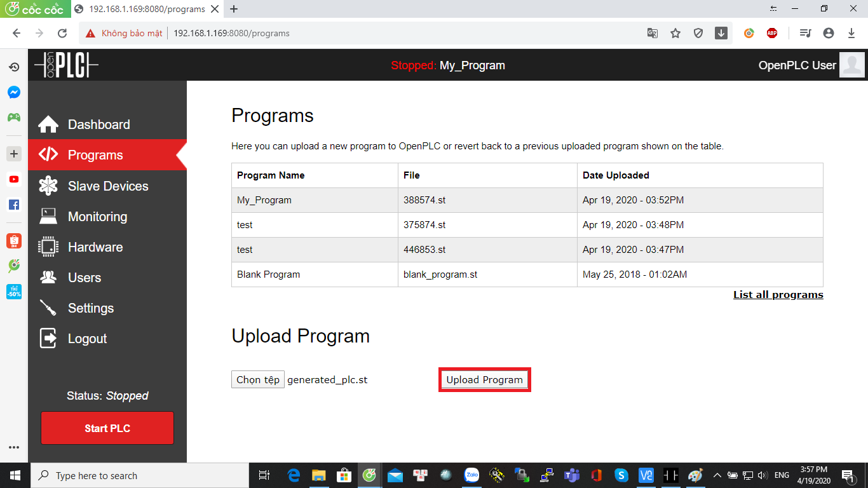Click the three-dots more icon in side panel
This screenshot has height=488, width=868.
[x=14, y=448]
